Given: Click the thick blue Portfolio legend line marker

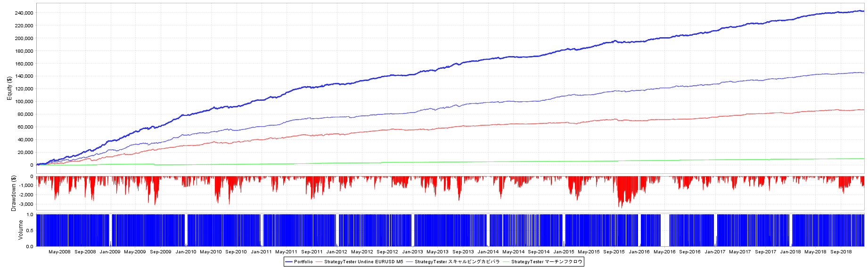Looking at the screenshot, I should (x=289, y=262).
